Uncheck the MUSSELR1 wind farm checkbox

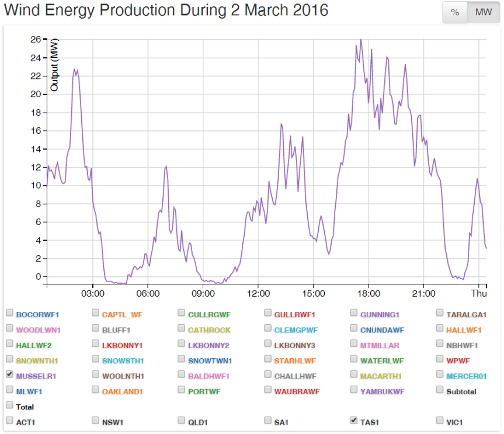pyautogui.click(x=9, y=374)
